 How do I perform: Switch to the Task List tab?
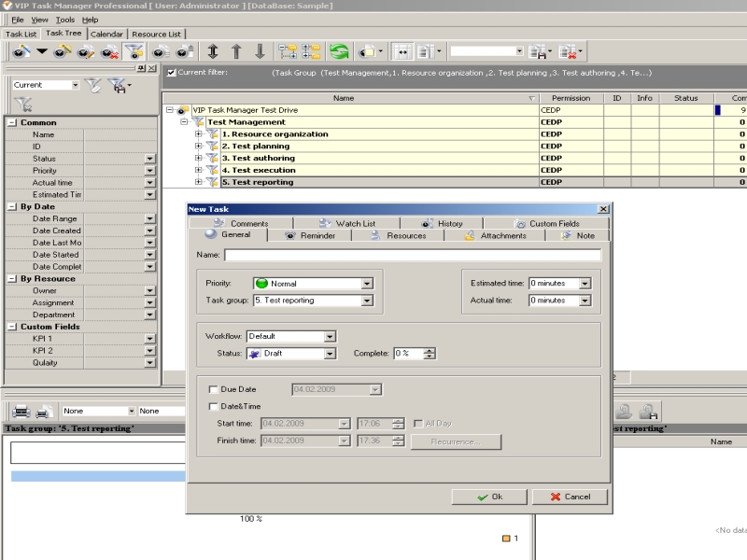[x=21, y=35]
